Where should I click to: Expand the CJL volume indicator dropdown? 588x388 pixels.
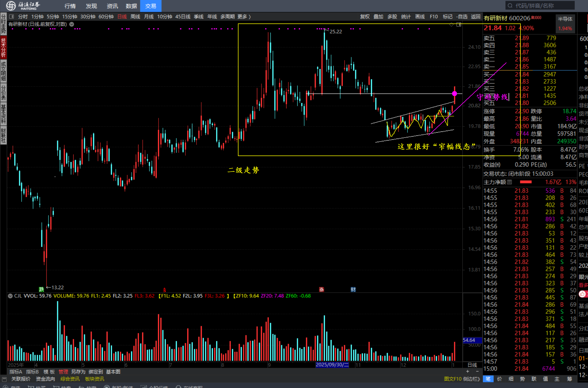pyautogui.click(x=10, y=296)
